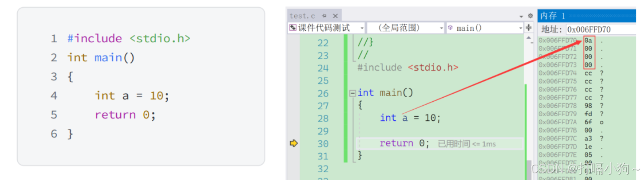
Task: Click the purple cube icon beside main()
Action: click(x=451, y=28)
